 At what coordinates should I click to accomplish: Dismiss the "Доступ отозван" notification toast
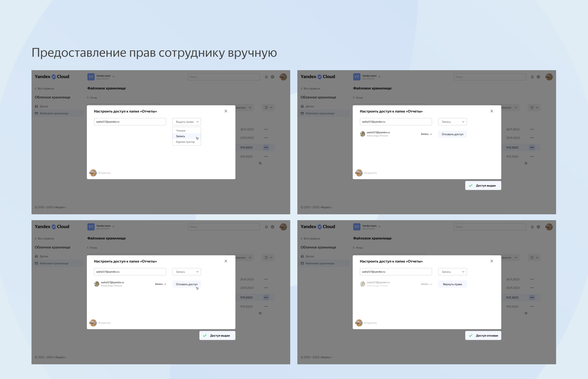[x=483, y=336]
